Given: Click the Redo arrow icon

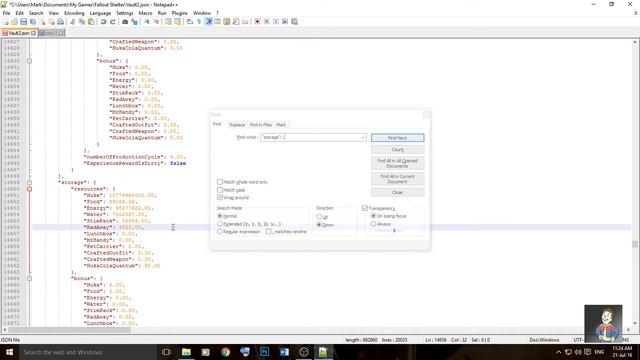Looking at the screenshot, I should 113,22.
